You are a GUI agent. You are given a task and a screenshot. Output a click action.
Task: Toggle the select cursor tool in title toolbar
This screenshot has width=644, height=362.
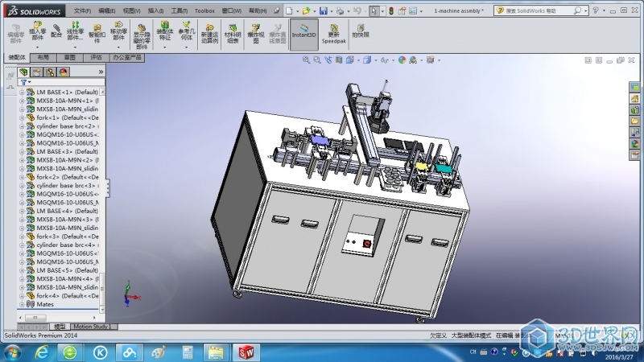[x=374, y=11]
